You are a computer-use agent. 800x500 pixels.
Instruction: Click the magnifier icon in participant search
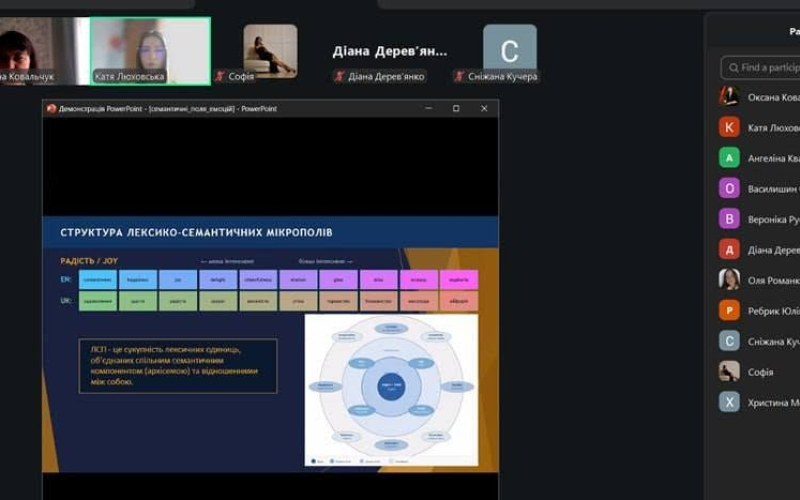734,68
